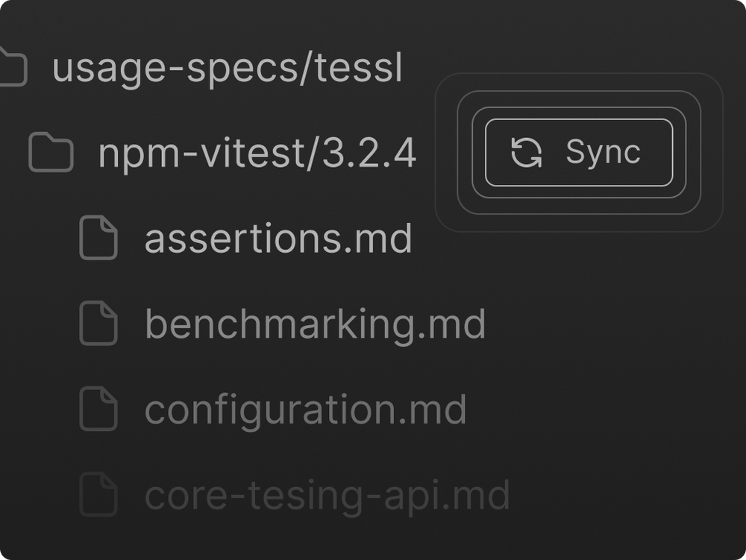Click the usage-specs/tessl folder icon
This screenshot has width=746, height=560.
(13, 67)
